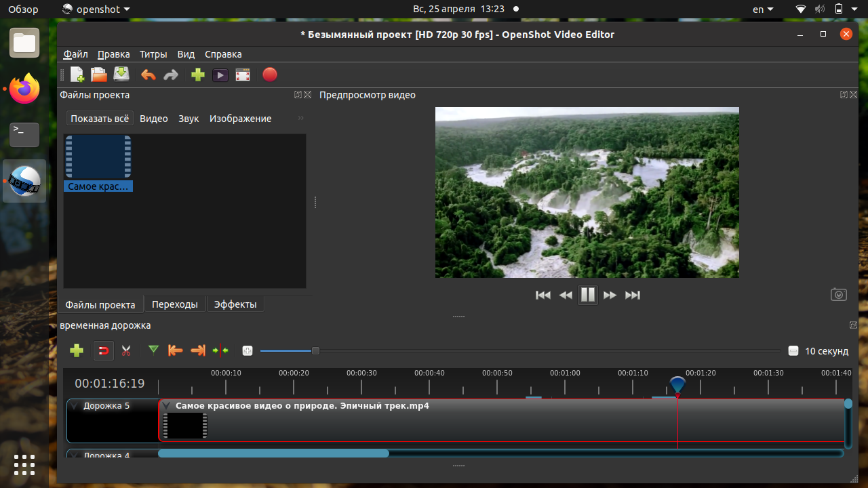Click the red Export Video button

tap(270, 75)
